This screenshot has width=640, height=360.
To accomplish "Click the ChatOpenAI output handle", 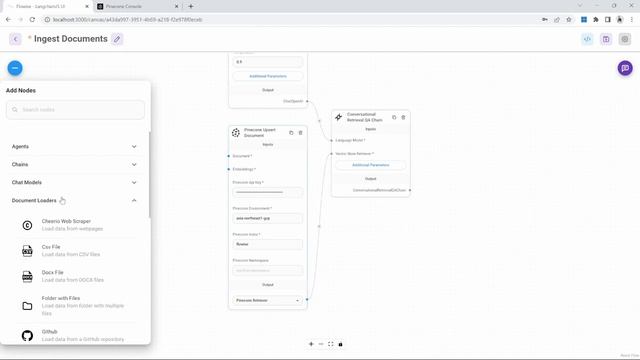I will click(307, 101).
